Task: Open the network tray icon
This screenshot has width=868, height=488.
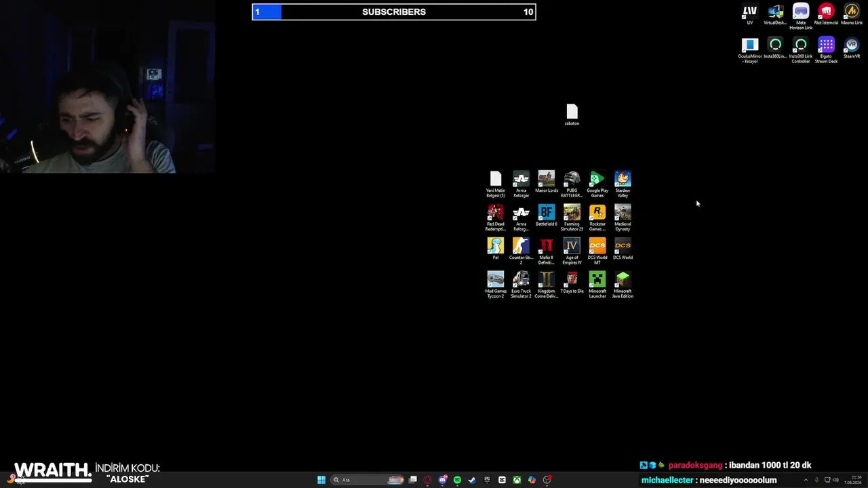Action: pos(827,480)
